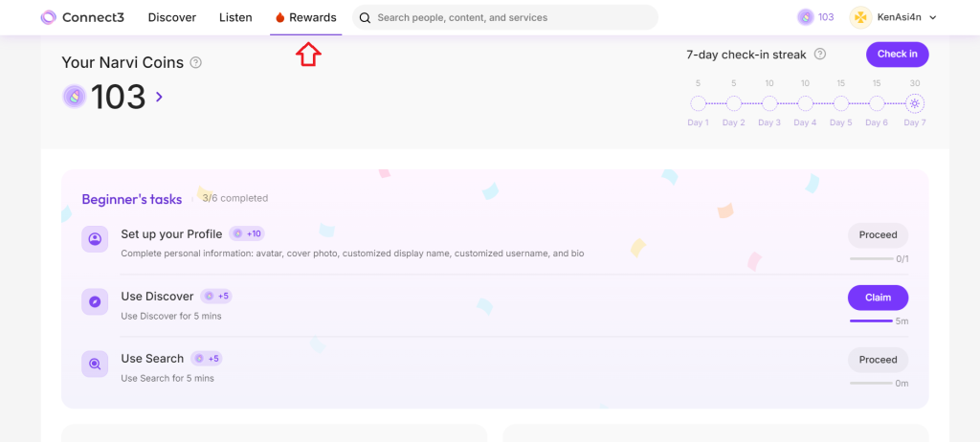980x442 pixels.
Task: Open the Rewards tab
Action: [306, 17]
